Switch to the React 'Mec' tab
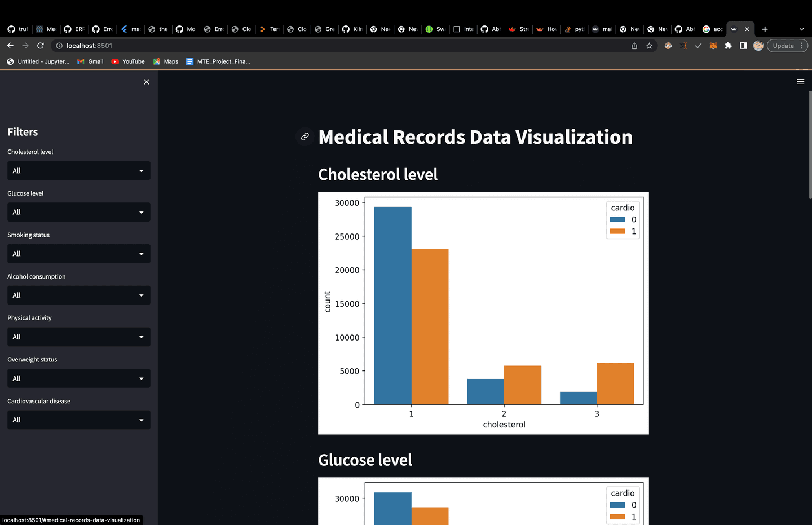The width and height of the screenshot is (812, 525). (x=46, y=29)
